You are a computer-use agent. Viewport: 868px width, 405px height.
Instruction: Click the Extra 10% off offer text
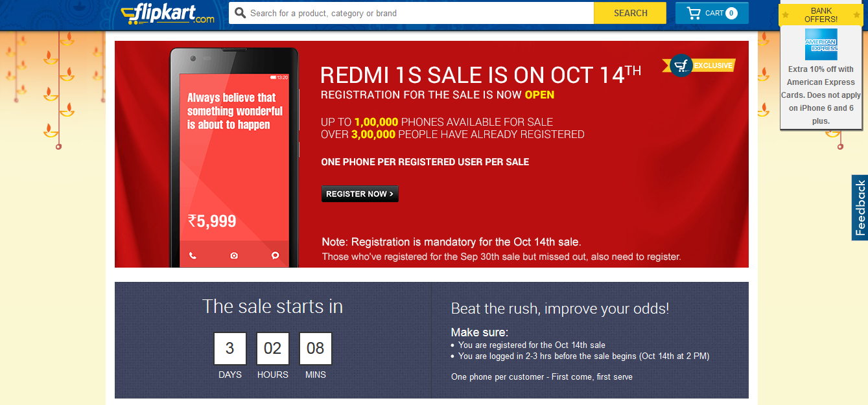tap(821, 95)
